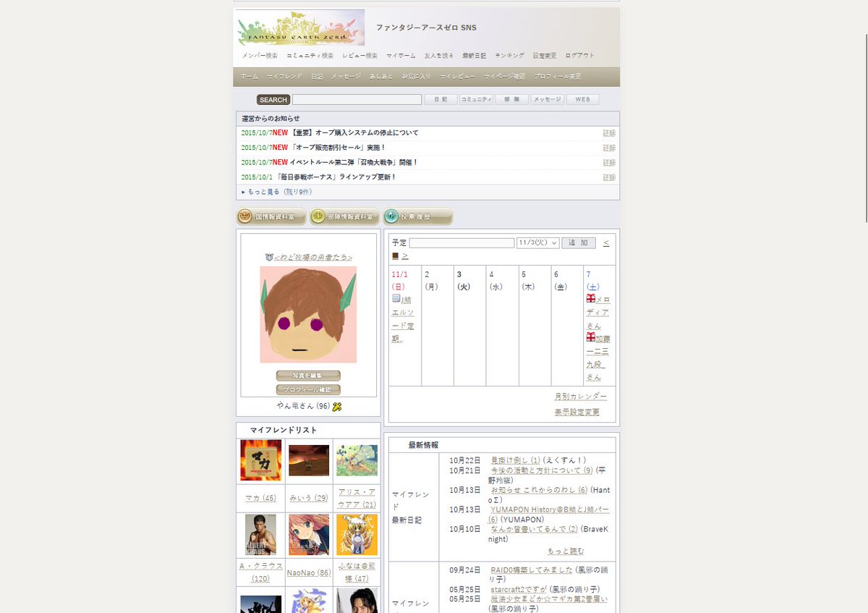Open 設定変更 in top menu
The width and height of the screenshot is (868, 613).
pyautogui.click(x=545, y=56)
